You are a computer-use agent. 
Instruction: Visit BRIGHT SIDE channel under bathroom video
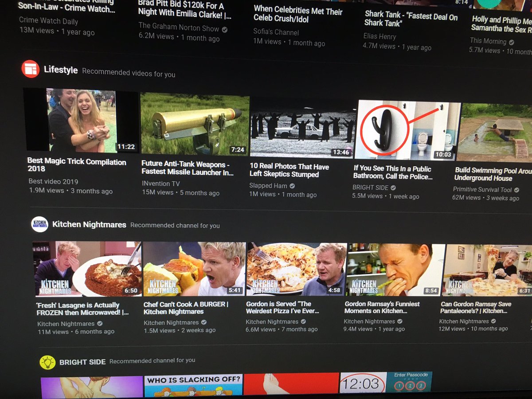coord(370,188)
